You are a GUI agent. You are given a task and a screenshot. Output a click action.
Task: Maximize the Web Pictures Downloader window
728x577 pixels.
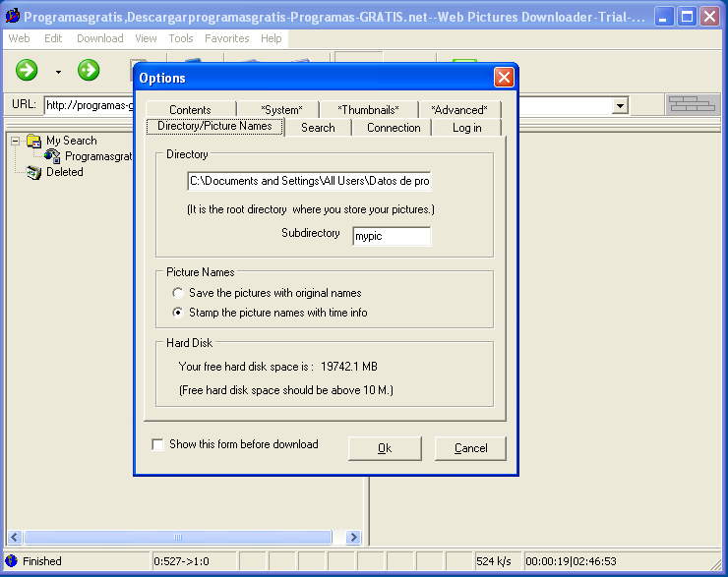[x=687, y=17]
